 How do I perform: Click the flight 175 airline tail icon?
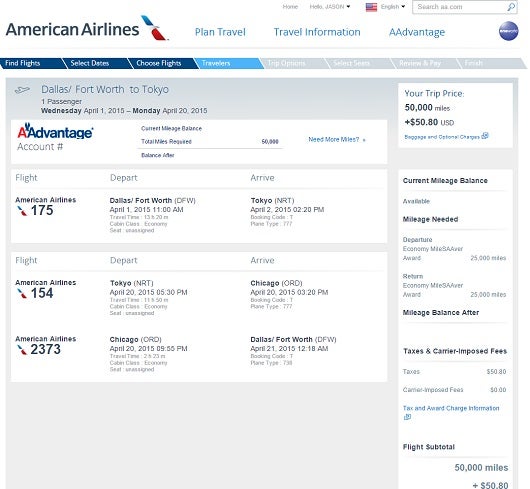[x=22, y=211]
